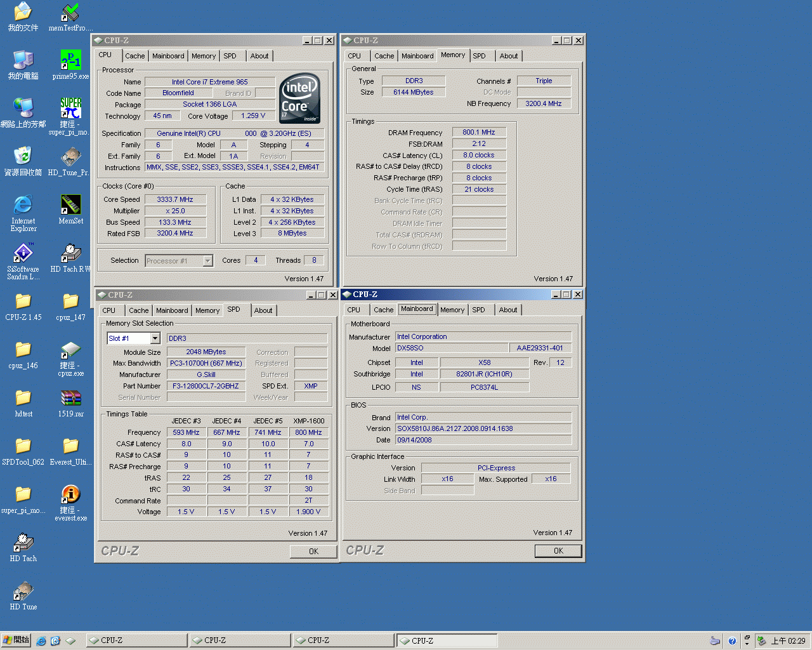Select first CPU-Z taskbar button
The image size is (812, 650).
[x=136, y=640]
